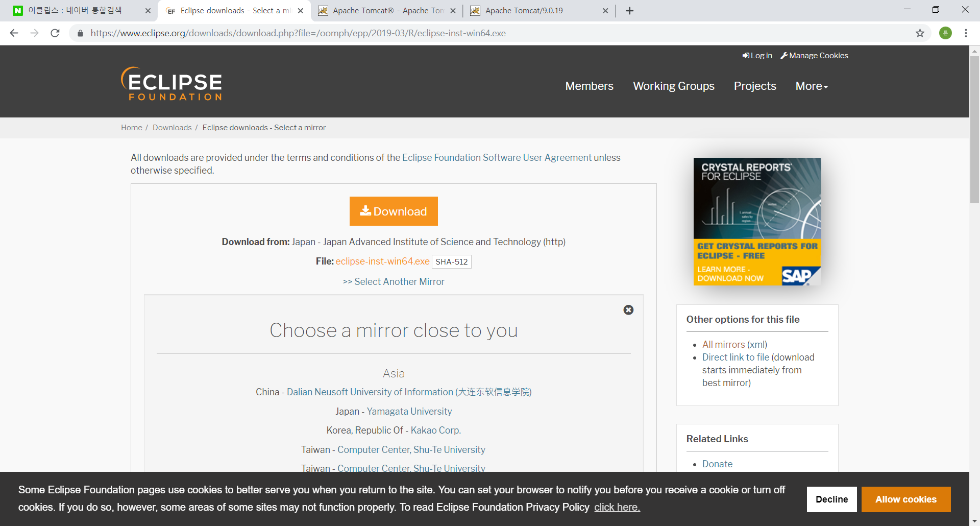This screenshot has width=980, height=526.
Task: Open Chrome's three-dot menu
Action: 966,33
